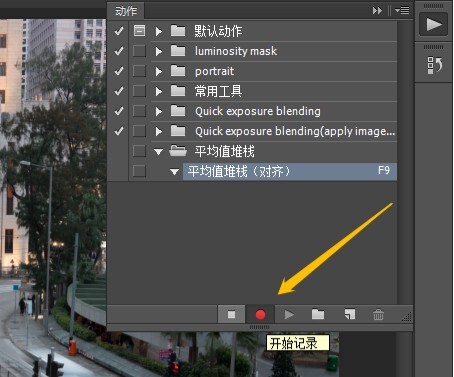Collapse panel with double-arrow icon

tap(377, 11)
